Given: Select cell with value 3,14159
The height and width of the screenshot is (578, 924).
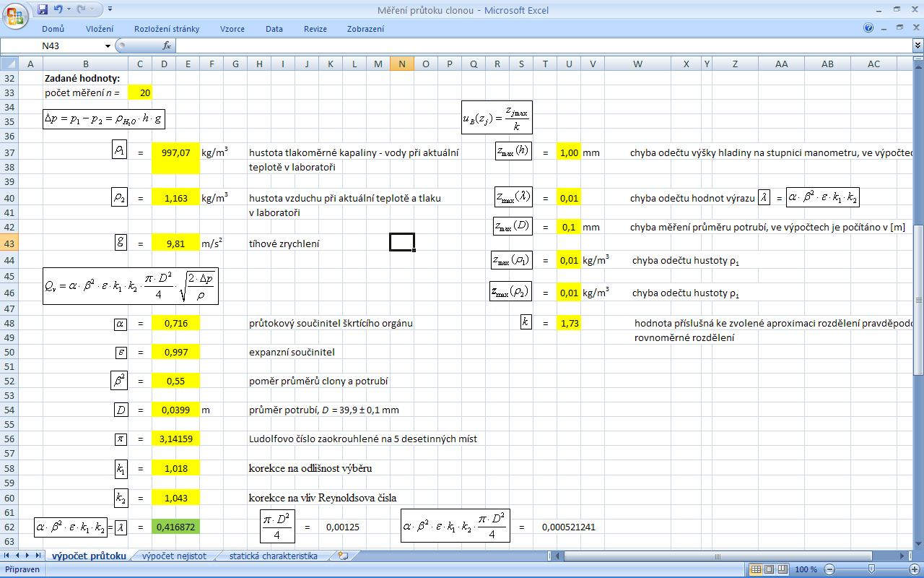Looking at the screenshot, I should tap(176, 439).
